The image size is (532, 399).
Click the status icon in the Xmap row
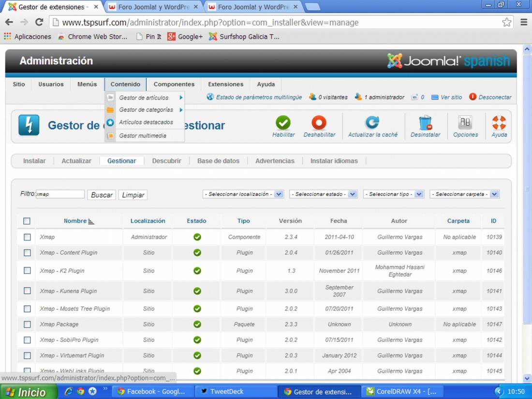click(x=197, y=237)
